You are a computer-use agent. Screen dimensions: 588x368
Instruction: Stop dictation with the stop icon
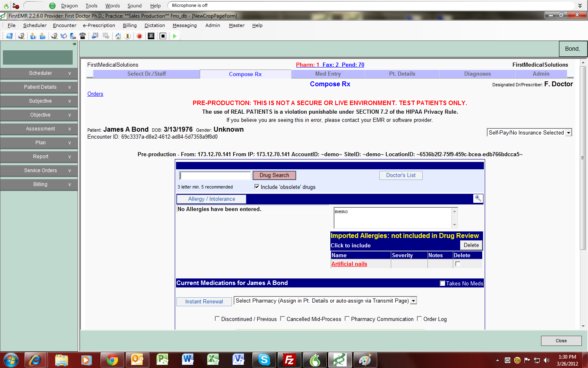point(163,36)
